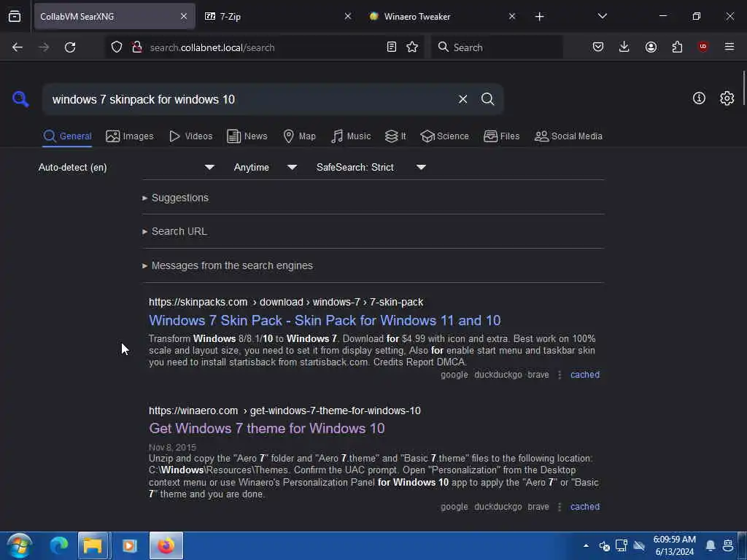The width and height of the screenshot is (747, 560).
Task: Go back to previous page
Action: pos(18,47)
